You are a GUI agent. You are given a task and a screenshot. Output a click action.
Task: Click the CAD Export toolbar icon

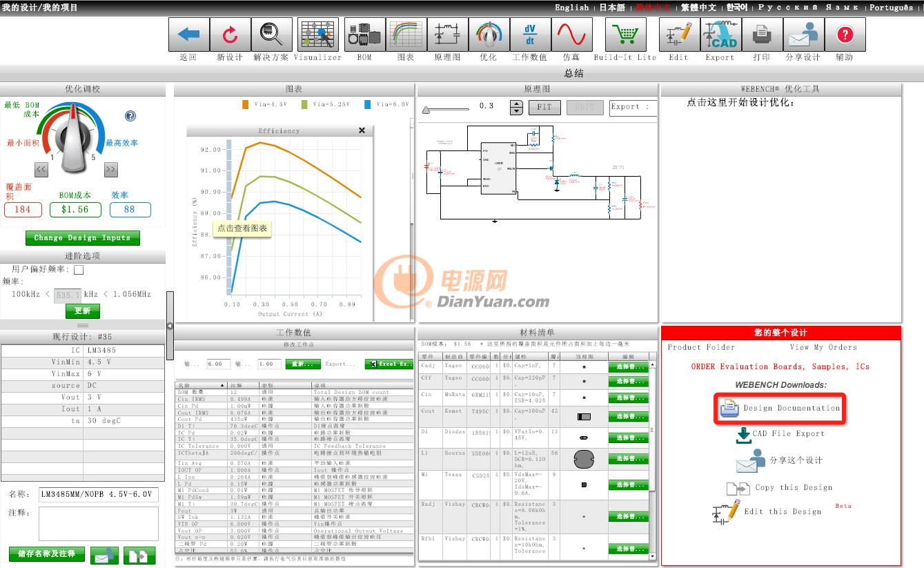(x=720, y=35)
